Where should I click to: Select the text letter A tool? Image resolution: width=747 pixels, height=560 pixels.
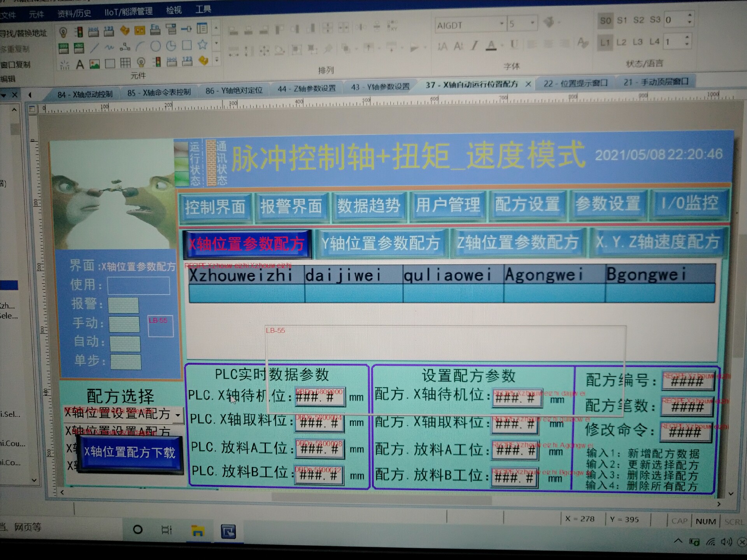coord(80,64)
